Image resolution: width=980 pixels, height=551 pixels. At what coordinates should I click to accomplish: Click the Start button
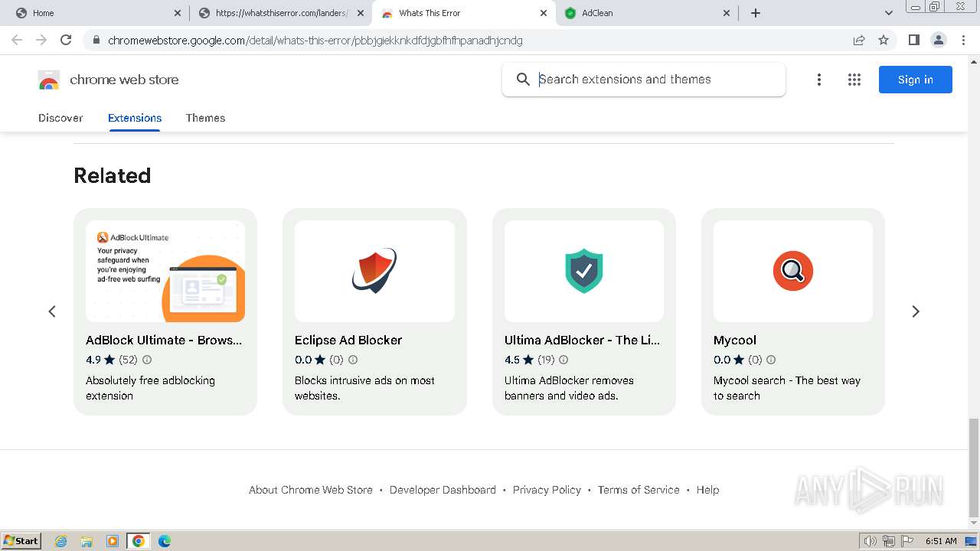pos(21,541)
